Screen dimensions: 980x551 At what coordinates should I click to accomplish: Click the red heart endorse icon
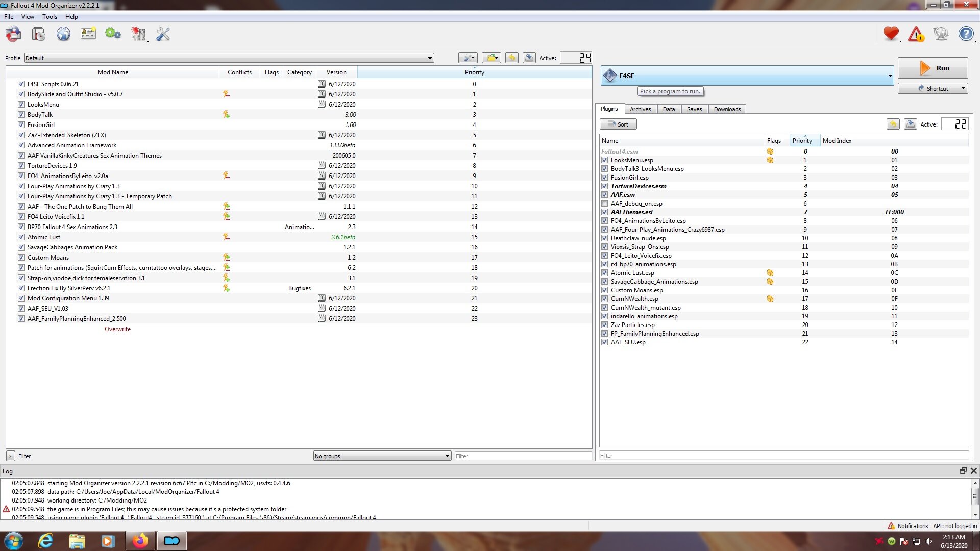point(891,34)
